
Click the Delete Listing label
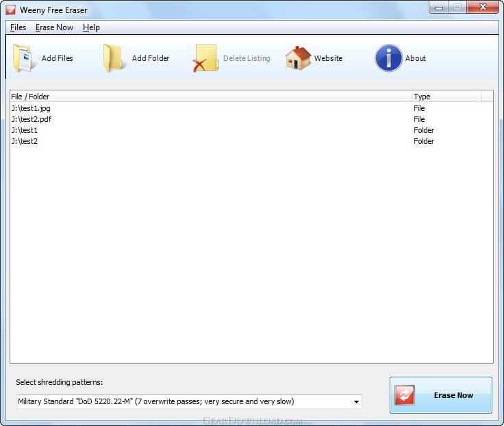click(247, 58)
